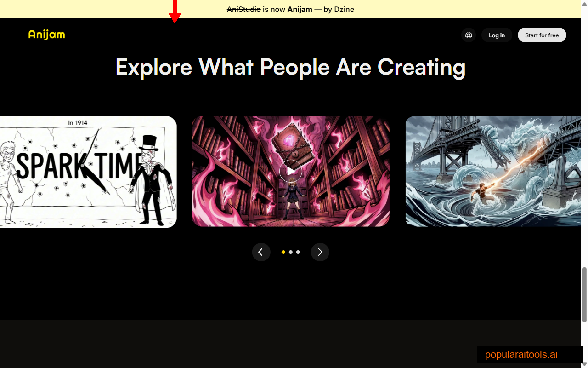The image size is (588, 368).
Task: Select the third carousel dot
Action: tap(298, 252)
